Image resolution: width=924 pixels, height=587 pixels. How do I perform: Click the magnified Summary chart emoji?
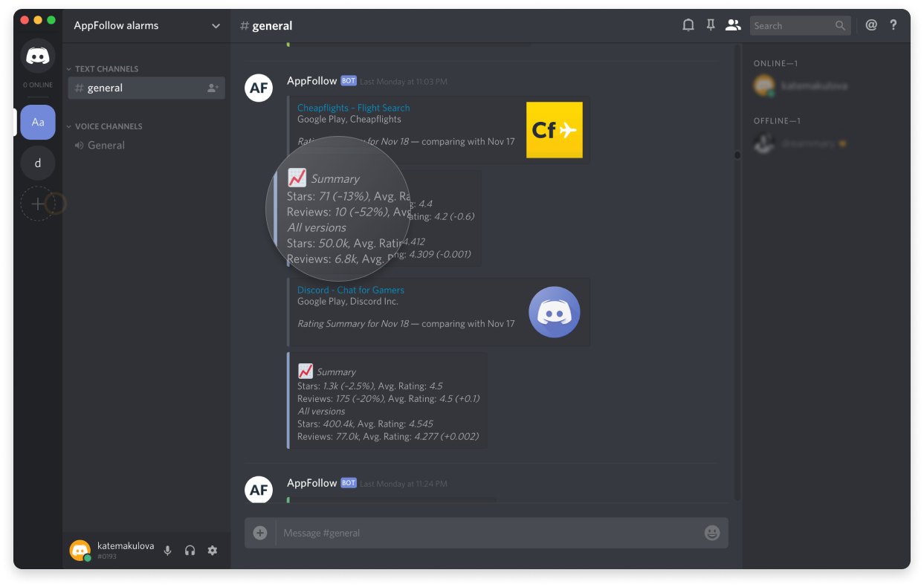(297, 178)
